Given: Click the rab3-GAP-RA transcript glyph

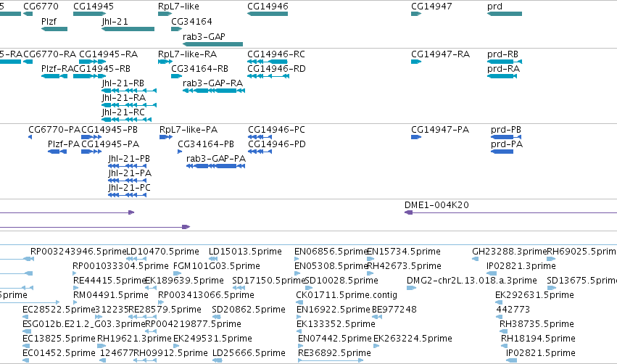Looking at the screenshot, I should [214, 91].
